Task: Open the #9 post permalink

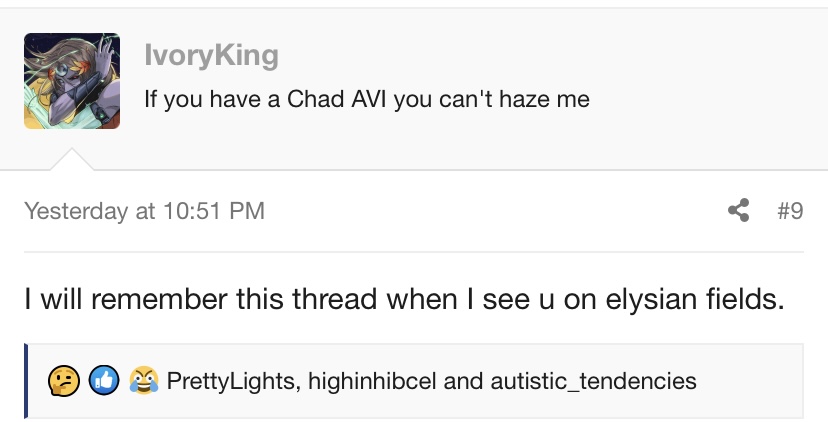Action: pyautogui.click(x=789, y=211)
